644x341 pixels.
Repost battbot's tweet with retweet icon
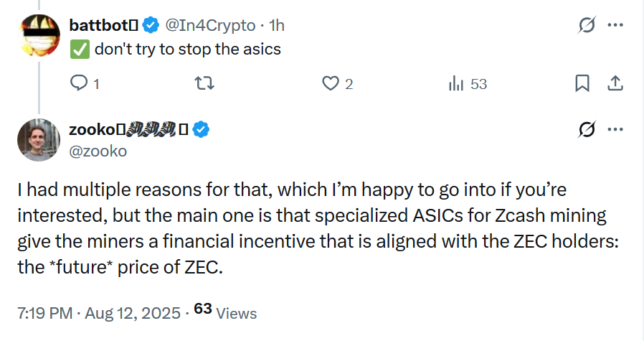coord(204,83)
